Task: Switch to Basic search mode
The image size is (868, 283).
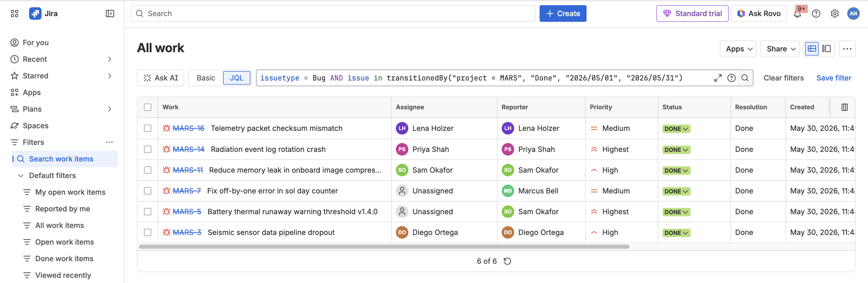Action: coord(206,78)
